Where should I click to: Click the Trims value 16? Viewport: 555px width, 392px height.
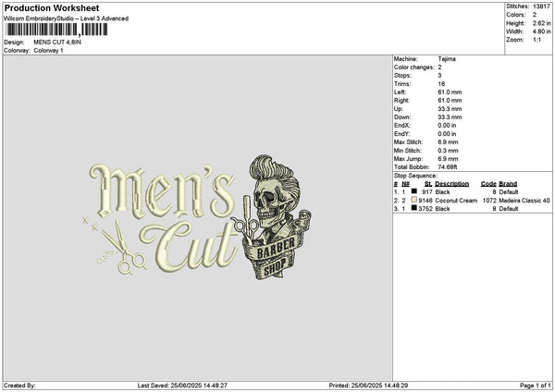(x=441, y=84)
